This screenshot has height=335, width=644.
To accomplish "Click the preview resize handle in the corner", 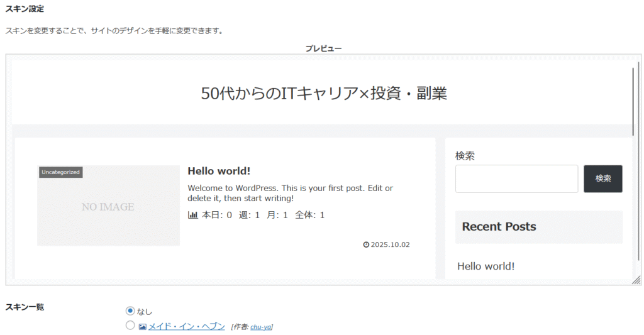I will tap(636, 280).
